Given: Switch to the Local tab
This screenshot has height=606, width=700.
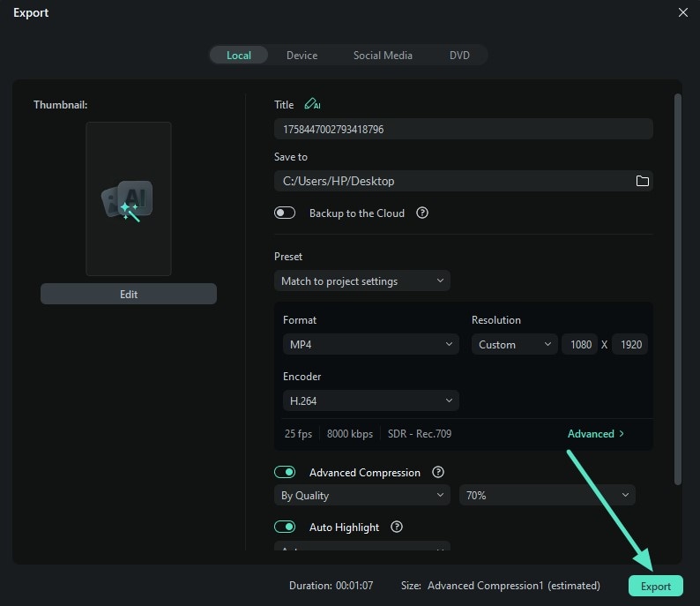Looking at the screenshot, I should 239,56.
